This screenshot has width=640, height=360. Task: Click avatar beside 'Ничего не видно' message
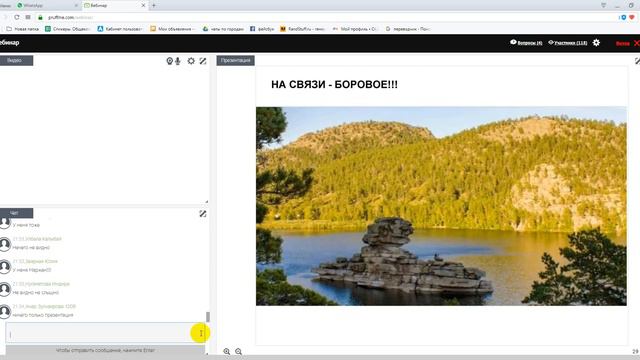(x=5, y=244)
